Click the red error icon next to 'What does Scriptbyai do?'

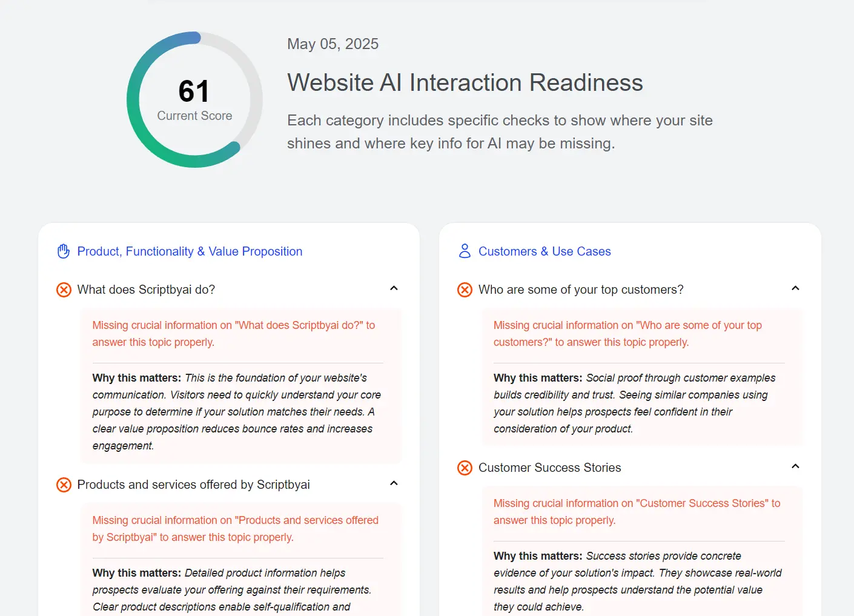click(64, 290)
